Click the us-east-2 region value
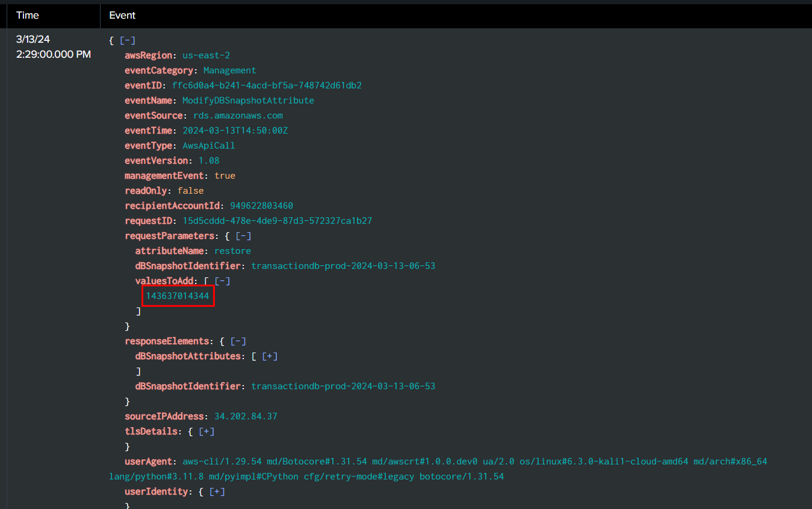Image resolution: width=812 pixels, height=509 pixels. (x=206, y=55)
